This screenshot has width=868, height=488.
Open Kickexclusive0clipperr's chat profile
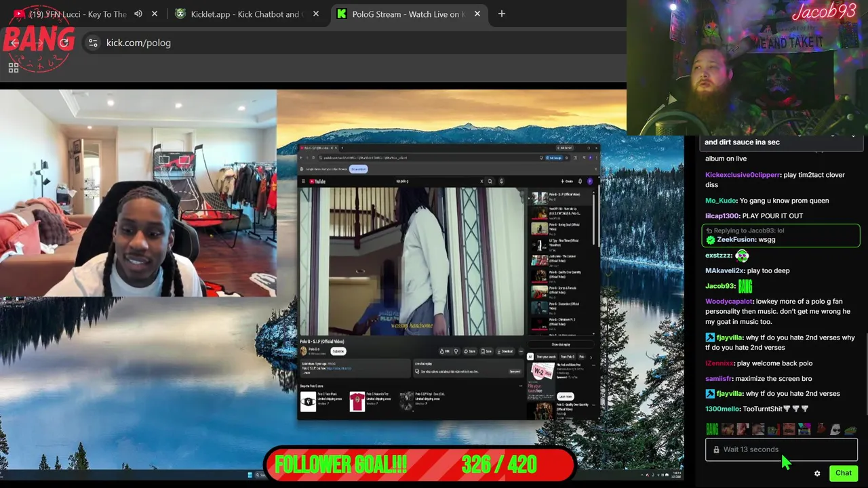743,175
